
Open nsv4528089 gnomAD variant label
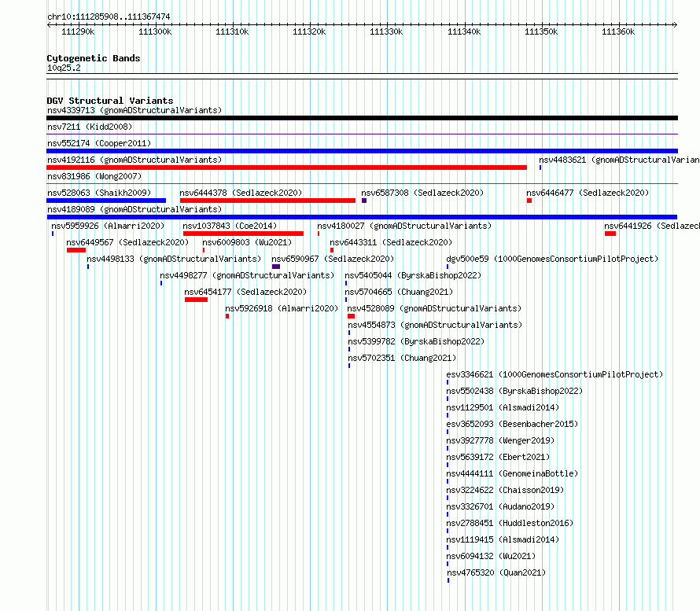pyautogui.click(x=434, y=308)
